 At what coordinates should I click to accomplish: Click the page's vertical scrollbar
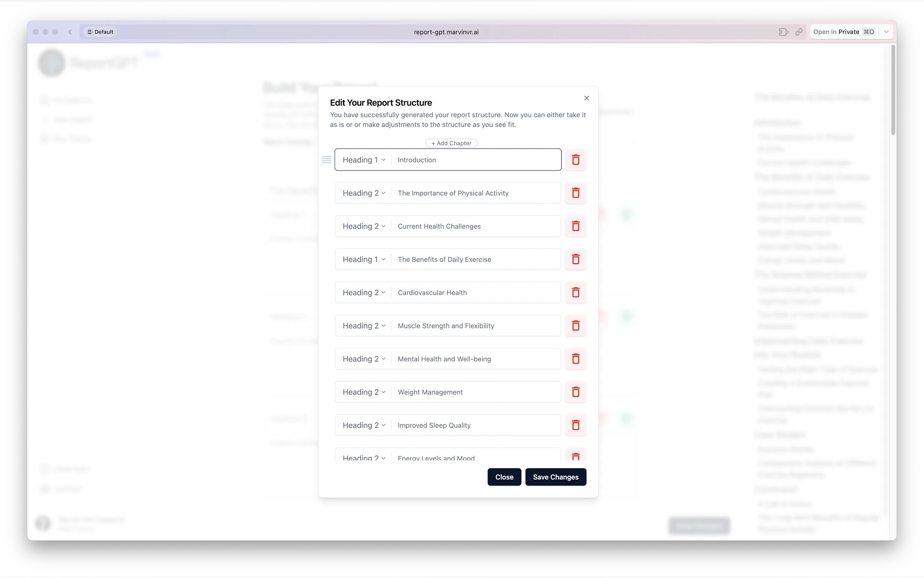click(x=893, y=90)
